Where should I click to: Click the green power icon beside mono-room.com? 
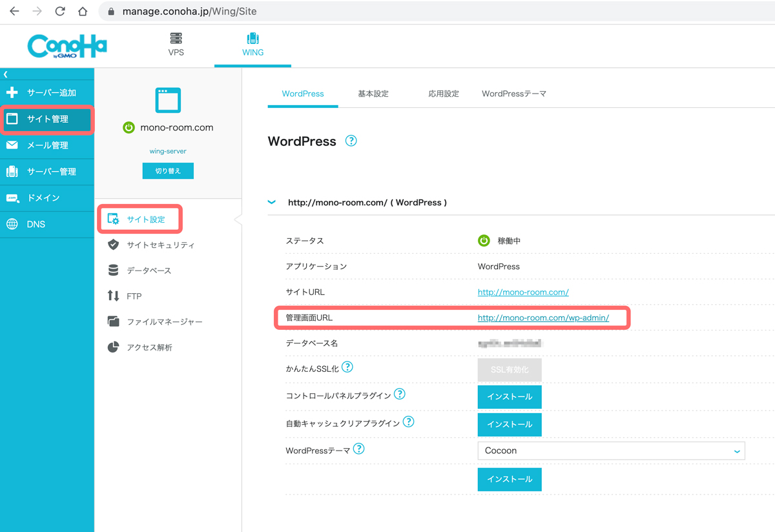click(129, 128)
